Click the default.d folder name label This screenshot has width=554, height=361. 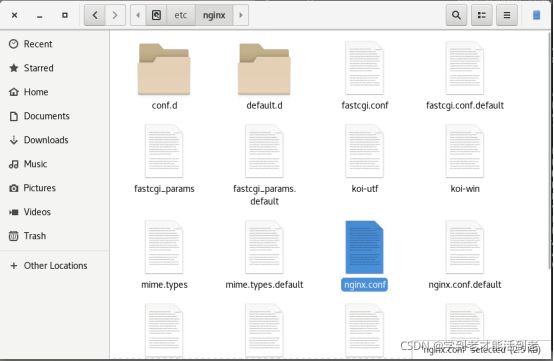(x=264, y=105)
